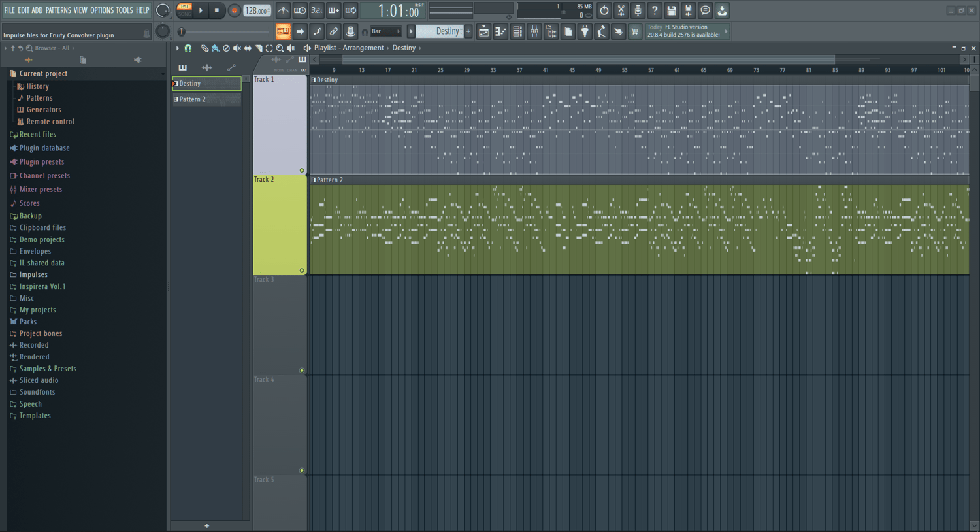Open the Pattern 2 clip menu icon on Track 2
Viewport: 980px width, 532px height.
pyautogui.click(x=313, y=180)
